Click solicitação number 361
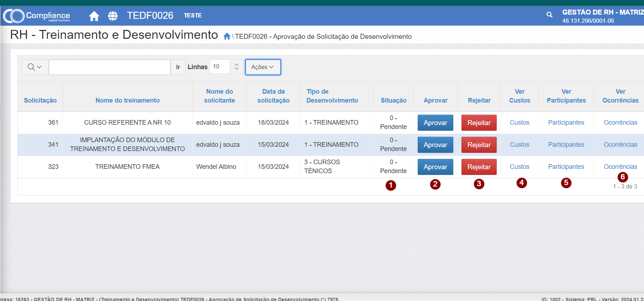Screen dimensions: 644x301 pyautogui.click(x=53, y=123)
